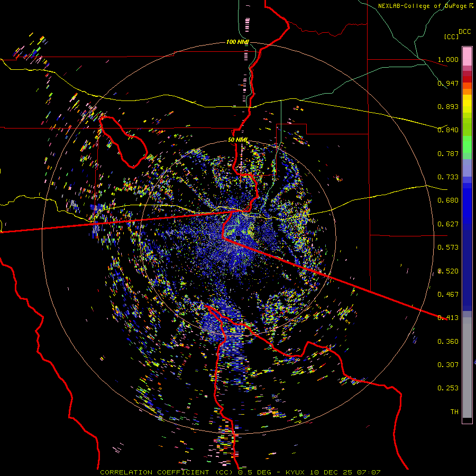Pick the bright green swatch on the color bar
The height and width of the screenshot is (476, 476).
(467, 145)
